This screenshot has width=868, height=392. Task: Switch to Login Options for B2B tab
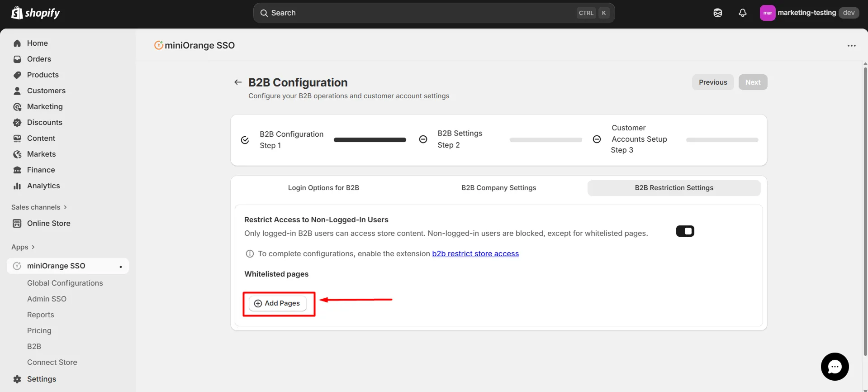pyautogui.click(x=323, y=188)
